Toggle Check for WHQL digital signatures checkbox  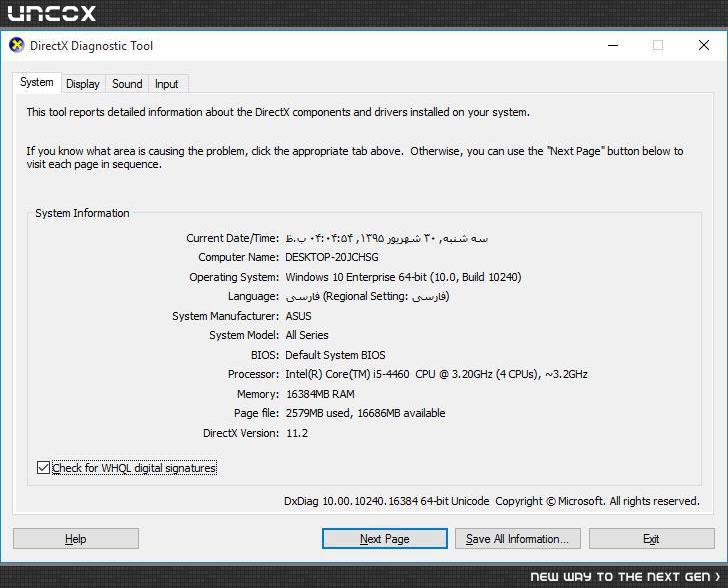43,468
